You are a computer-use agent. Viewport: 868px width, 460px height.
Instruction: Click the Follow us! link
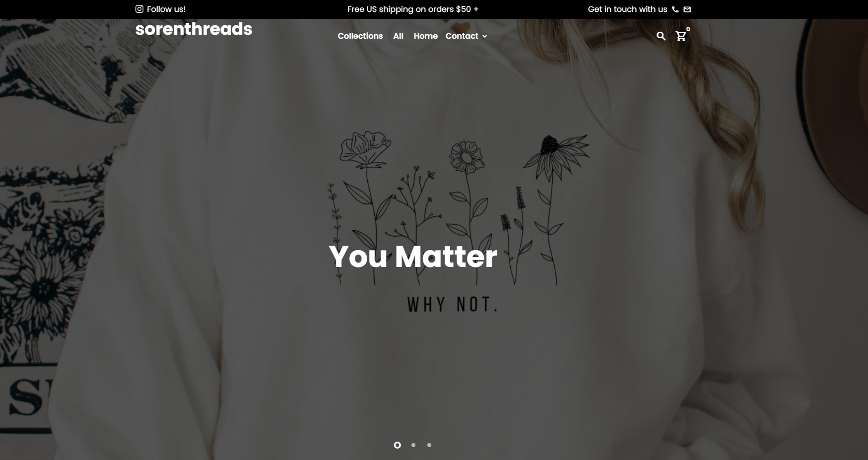pos(166,9)
